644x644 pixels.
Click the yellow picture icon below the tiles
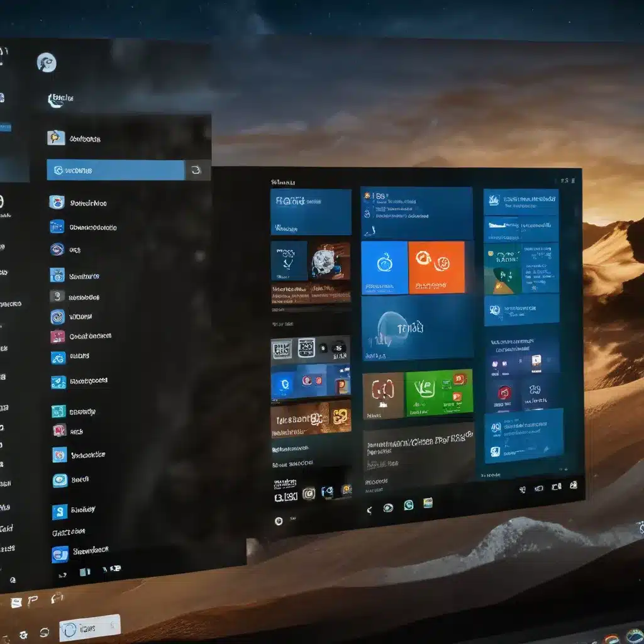(x=428, y=502)
